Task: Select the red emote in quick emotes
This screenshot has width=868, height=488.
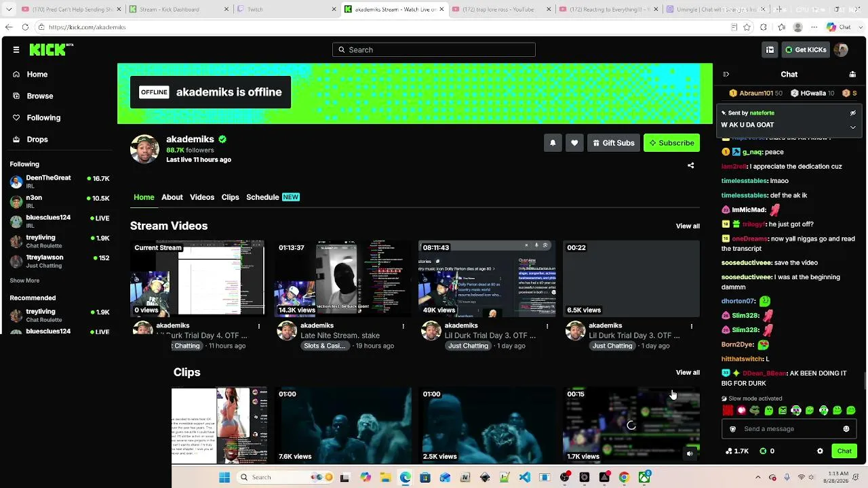Action: pyautogui.click(x=728, y=410)
